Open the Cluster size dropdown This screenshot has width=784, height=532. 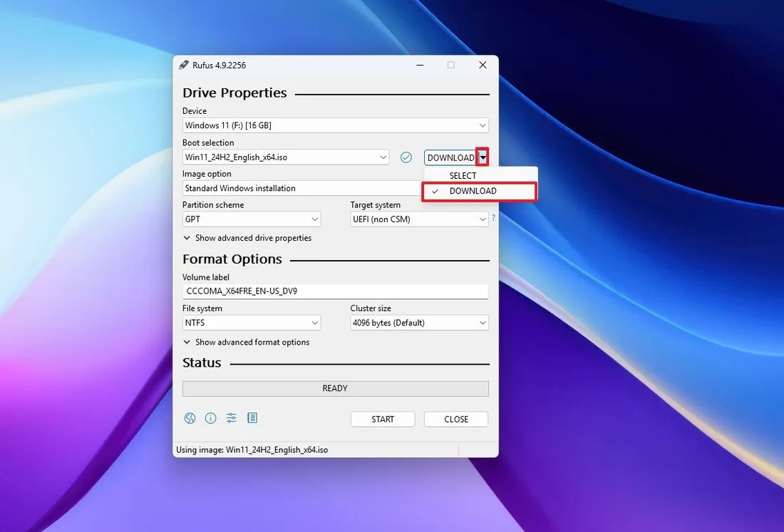click(x=419, y=323)
